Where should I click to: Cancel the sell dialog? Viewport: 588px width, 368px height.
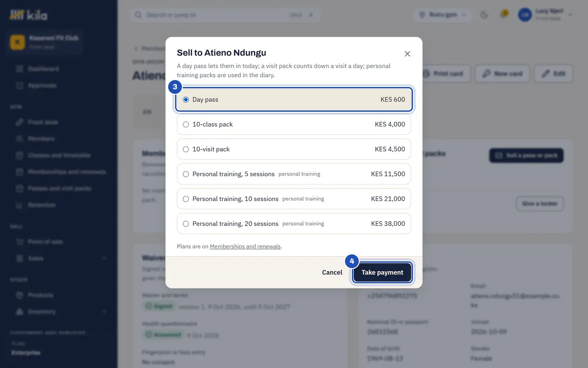[332, 272]
